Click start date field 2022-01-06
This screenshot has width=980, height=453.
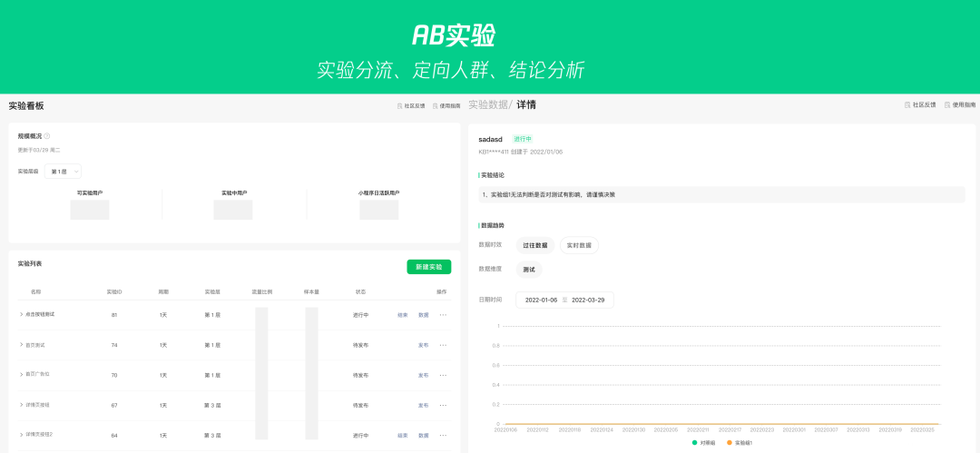pyautogui.click(x=541, y=300)
